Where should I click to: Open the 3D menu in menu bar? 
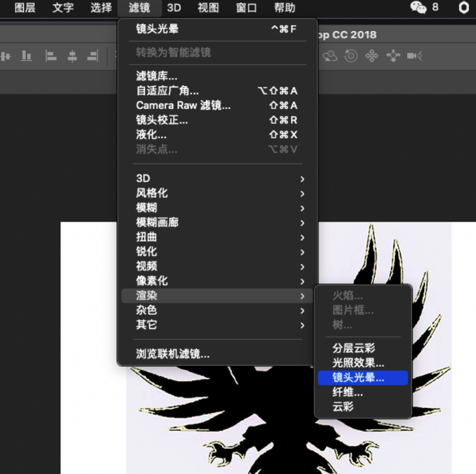(174, 8)
